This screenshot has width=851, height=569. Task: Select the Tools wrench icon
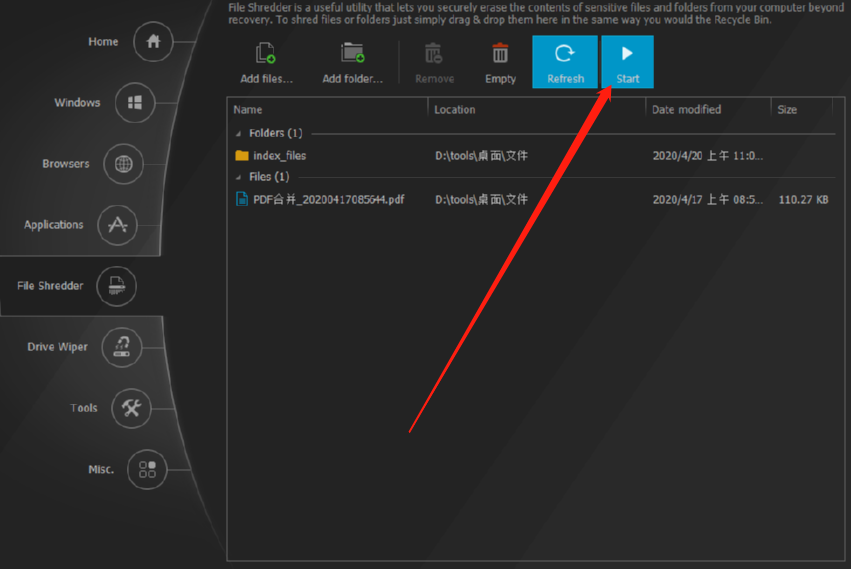[x=131, y=408]
